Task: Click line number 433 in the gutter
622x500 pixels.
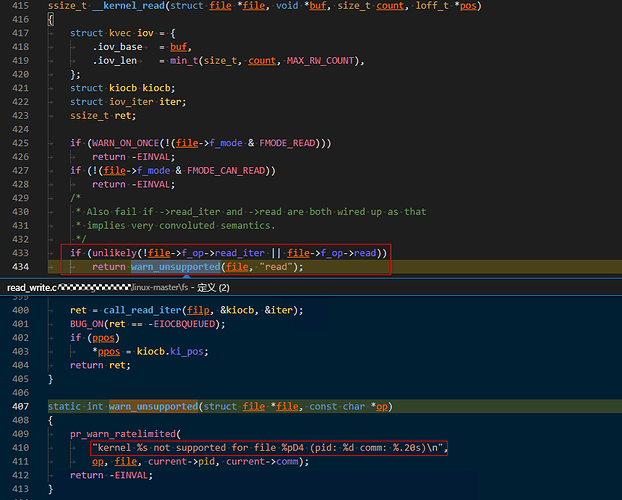Action: click(x=20, y=253)
